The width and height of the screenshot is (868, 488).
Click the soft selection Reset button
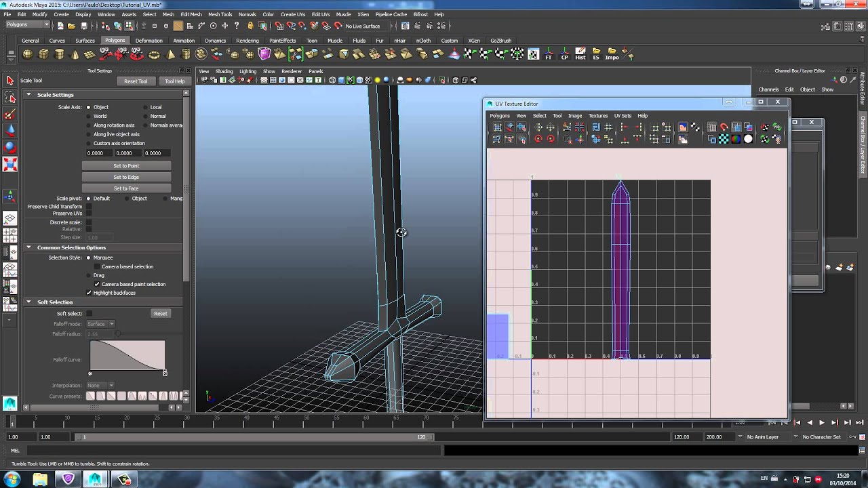160,314
